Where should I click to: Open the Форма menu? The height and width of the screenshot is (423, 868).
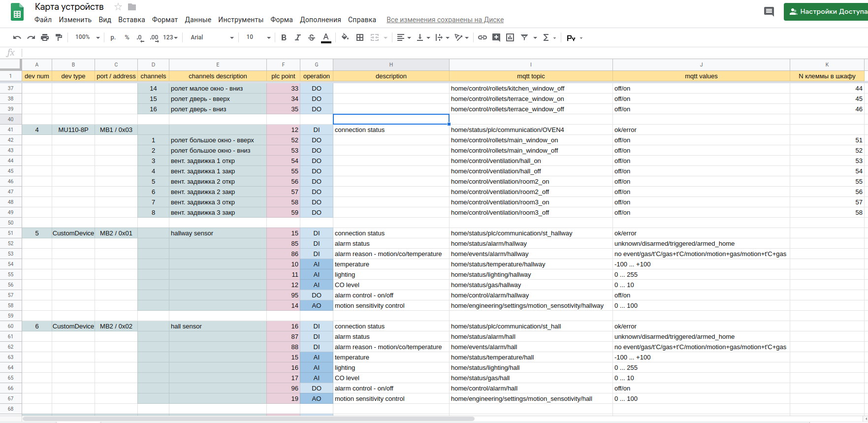282,20
